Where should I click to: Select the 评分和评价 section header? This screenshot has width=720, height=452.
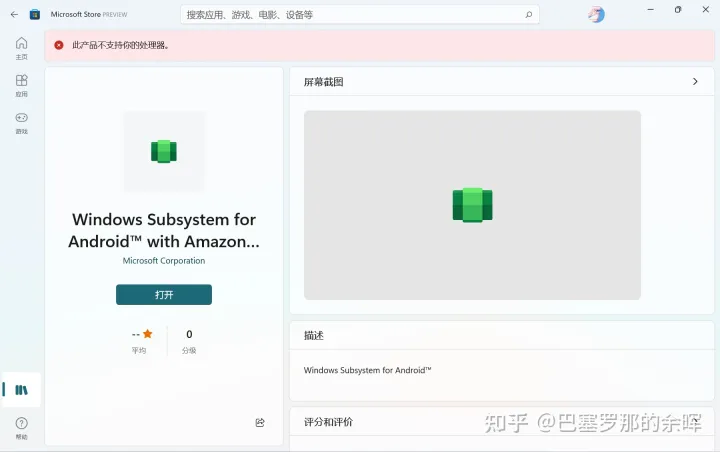pos(328,422)
